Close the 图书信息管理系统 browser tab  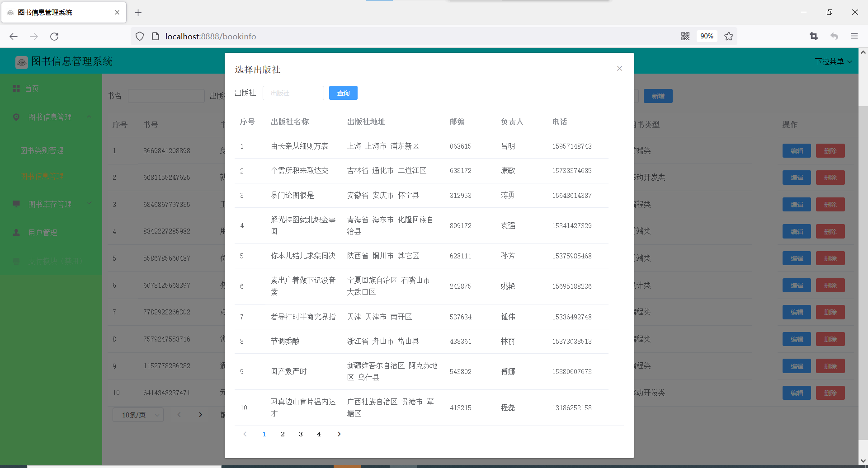pyautogui.click(x=117, y=13)
